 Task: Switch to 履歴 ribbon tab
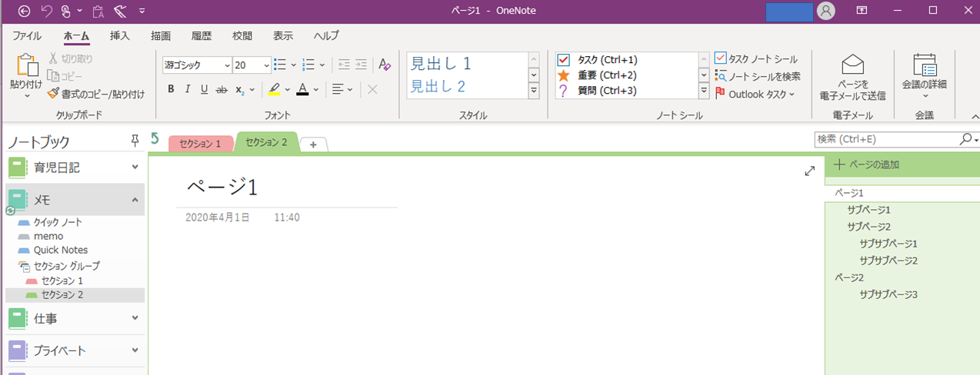point(202,35)
